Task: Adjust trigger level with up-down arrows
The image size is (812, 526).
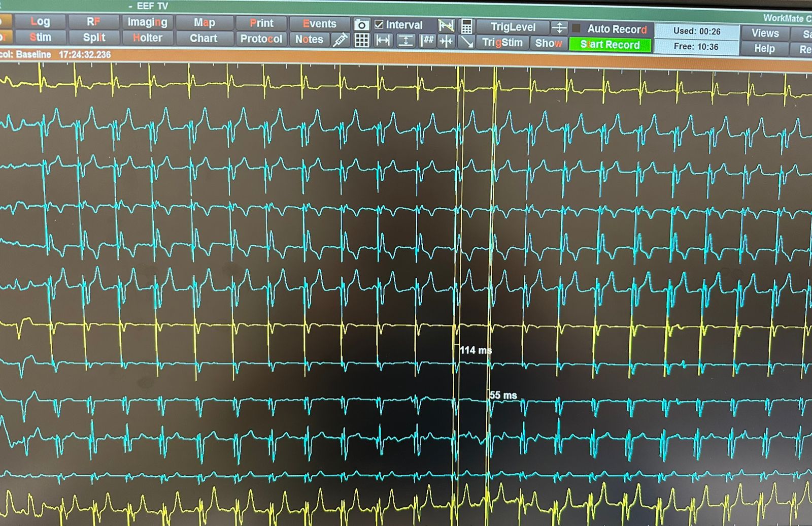Action: (559, 27)
